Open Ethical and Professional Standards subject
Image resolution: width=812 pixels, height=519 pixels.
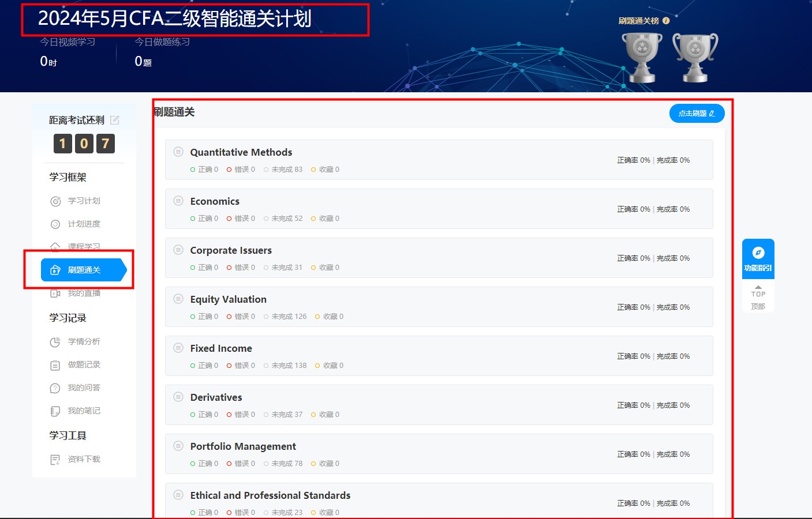[x=270, y=495]
